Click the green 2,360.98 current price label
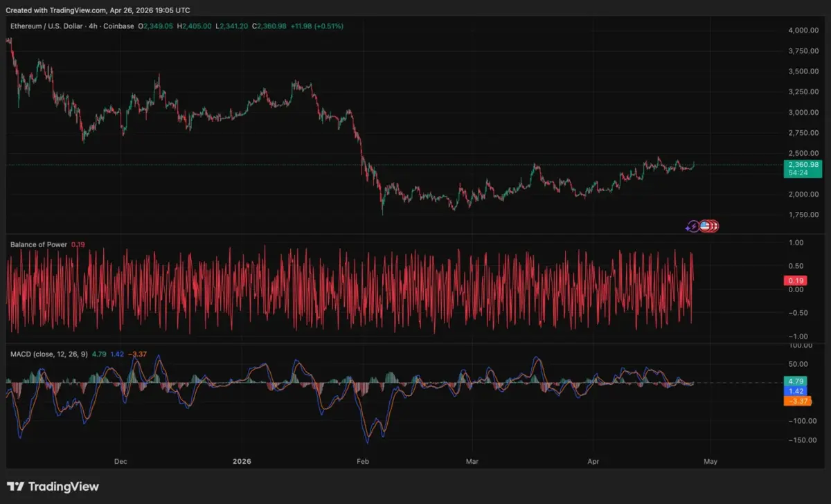Viewport: 831px width, 504px height. coord(802,165)
